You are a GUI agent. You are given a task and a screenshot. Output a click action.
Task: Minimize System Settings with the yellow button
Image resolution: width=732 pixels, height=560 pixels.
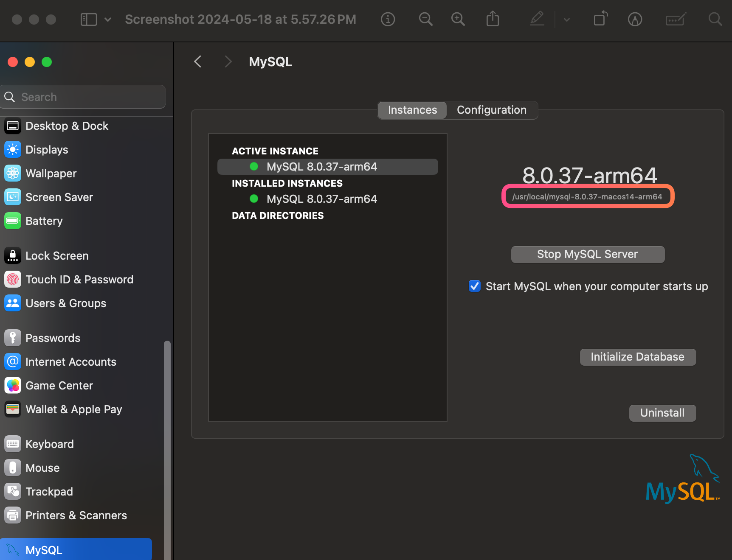pos(30,62)
